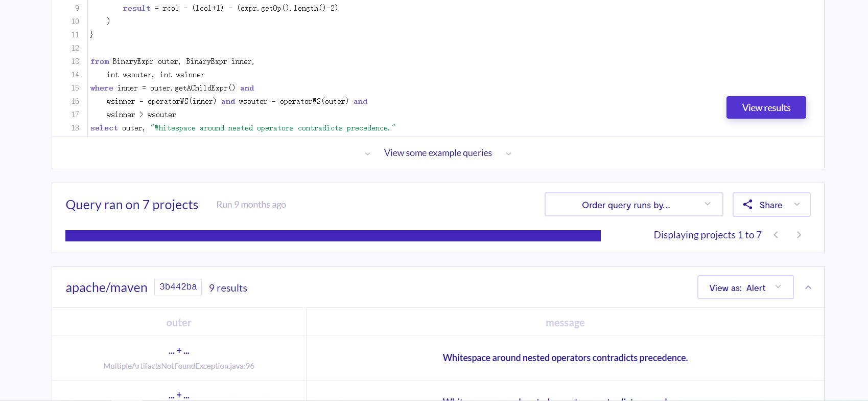Sort by the message column header
This screenshot has width=868, height=401.
565,323
